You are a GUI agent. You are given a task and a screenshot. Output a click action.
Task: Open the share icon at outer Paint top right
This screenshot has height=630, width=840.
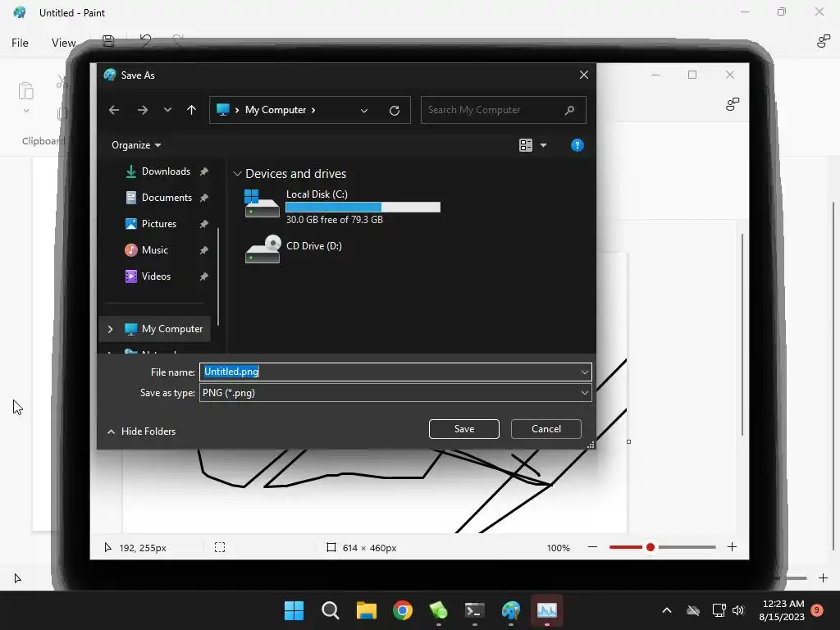[823, 41]
